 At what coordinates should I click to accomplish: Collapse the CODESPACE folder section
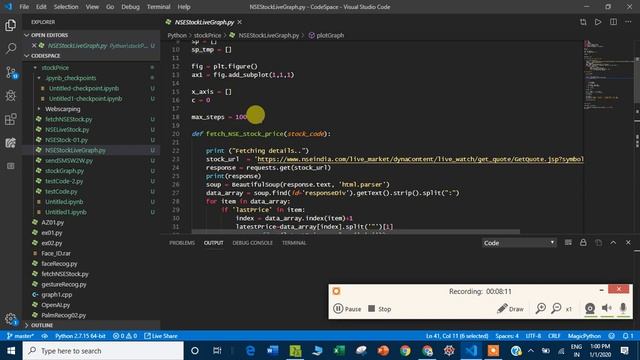coord(45,56)
